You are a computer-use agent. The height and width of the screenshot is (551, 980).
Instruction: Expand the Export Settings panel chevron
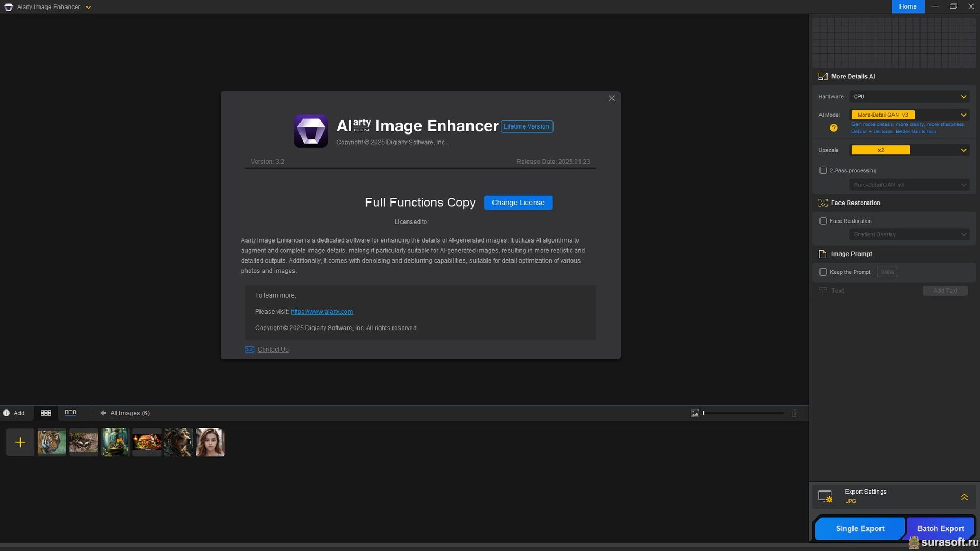tap(964, 497)
